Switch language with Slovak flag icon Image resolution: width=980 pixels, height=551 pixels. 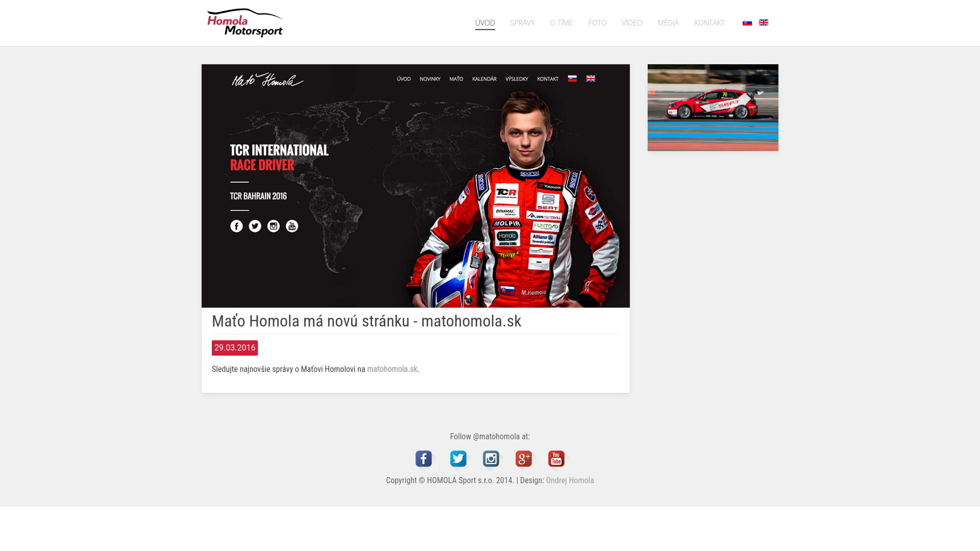pos(747,22)
